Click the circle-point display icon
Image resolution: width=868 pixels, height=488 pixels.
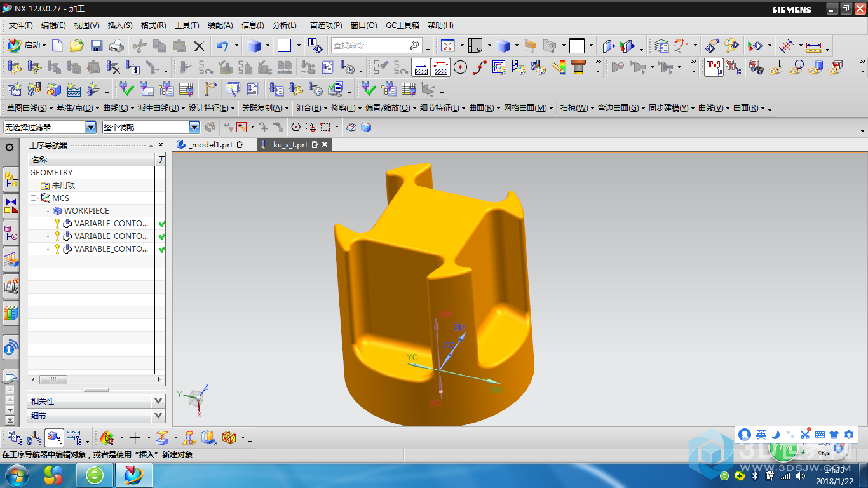pyautogui.click(x=460, y=67)
